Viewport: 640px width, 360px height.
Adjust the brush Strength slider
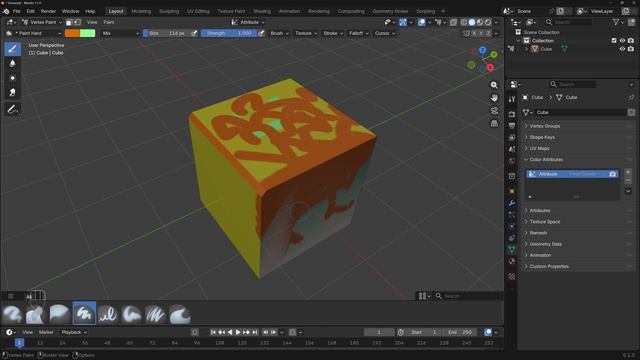coord(229,33)
